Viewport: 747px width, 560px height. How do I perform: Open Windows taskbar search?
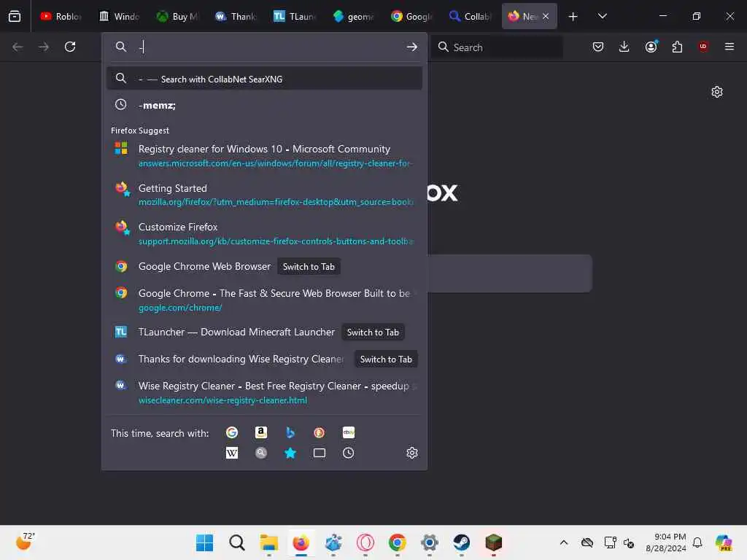237,542
